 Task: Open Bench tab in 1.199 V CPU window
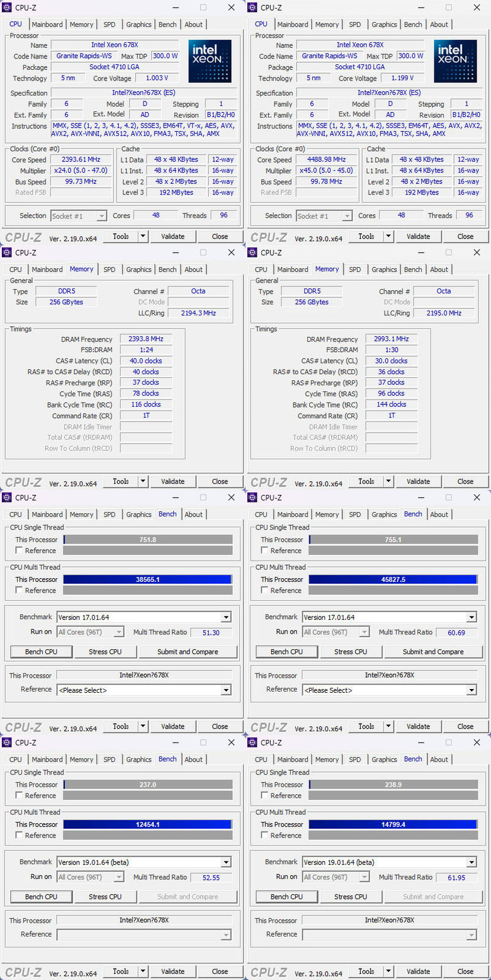(413, 25)
